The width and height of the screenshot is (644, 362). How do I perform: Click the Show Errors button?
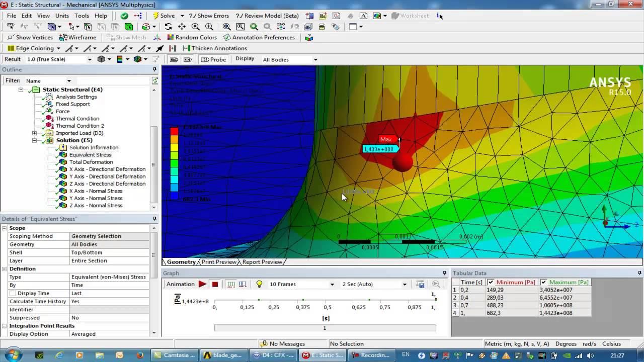click(209, 16)
